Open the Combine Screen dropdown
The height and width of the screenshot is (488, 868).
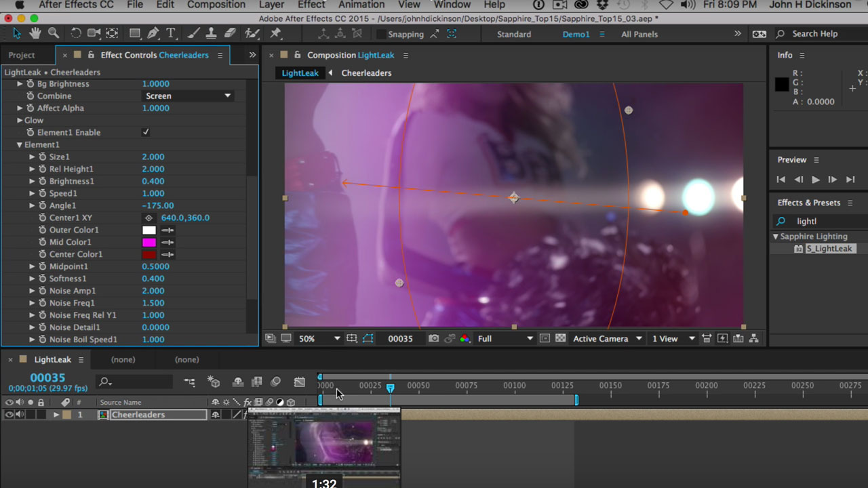pyautogui.click(x=188, y=96)
